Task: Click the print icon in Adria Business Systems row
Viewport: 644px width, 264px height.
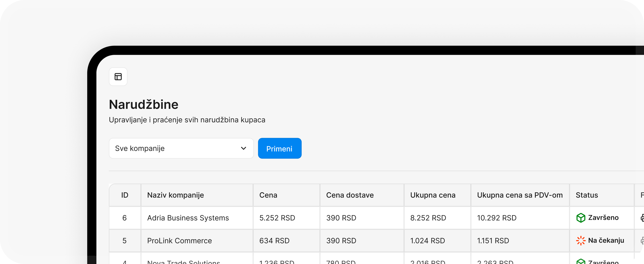Action: (x=642, y=218)
